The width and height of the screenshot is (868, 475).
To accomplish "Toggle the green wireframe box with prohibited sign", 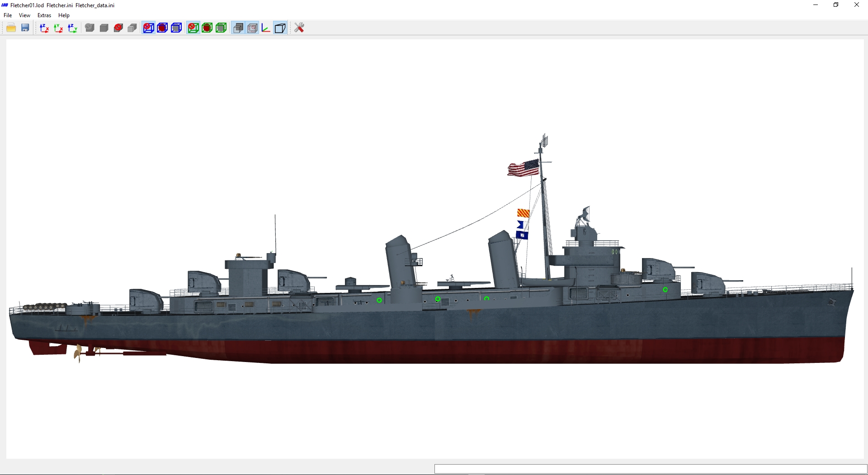I will [193, 28].
